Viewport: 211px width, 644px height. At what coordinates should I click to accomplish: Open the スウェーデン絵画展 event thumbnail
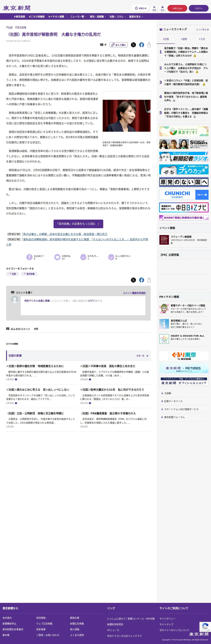[164, 240]
